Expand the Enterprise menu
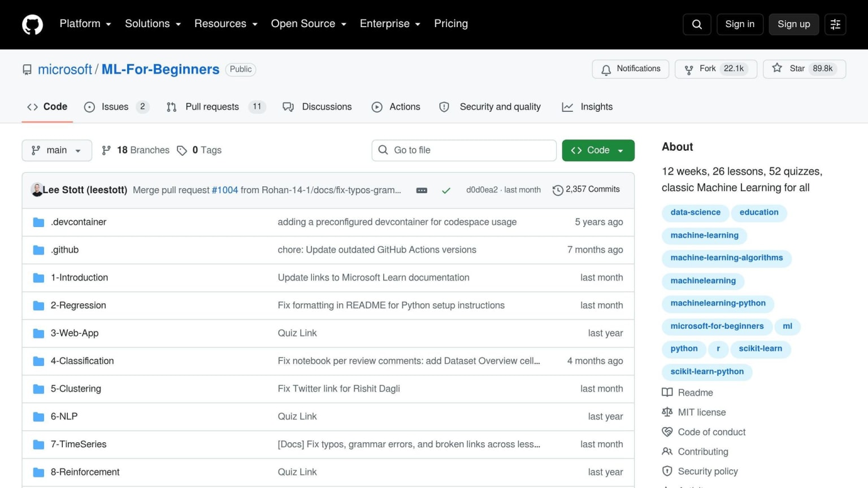 point(390,24)
